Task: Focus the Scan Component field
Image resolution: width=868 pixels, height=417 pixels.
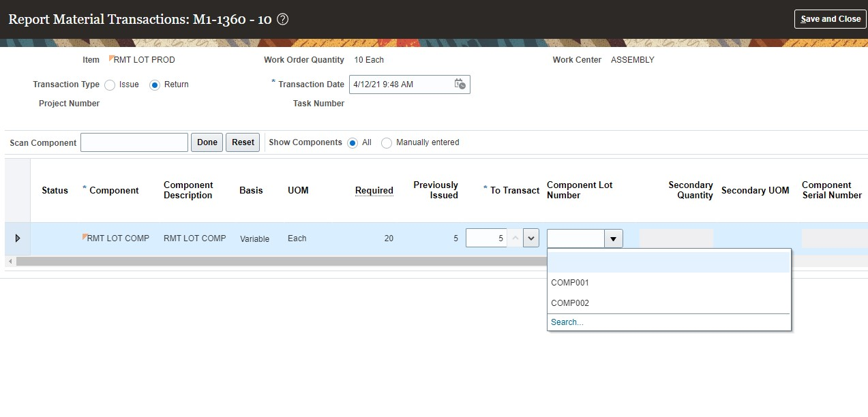Action: tap(134, 142)
